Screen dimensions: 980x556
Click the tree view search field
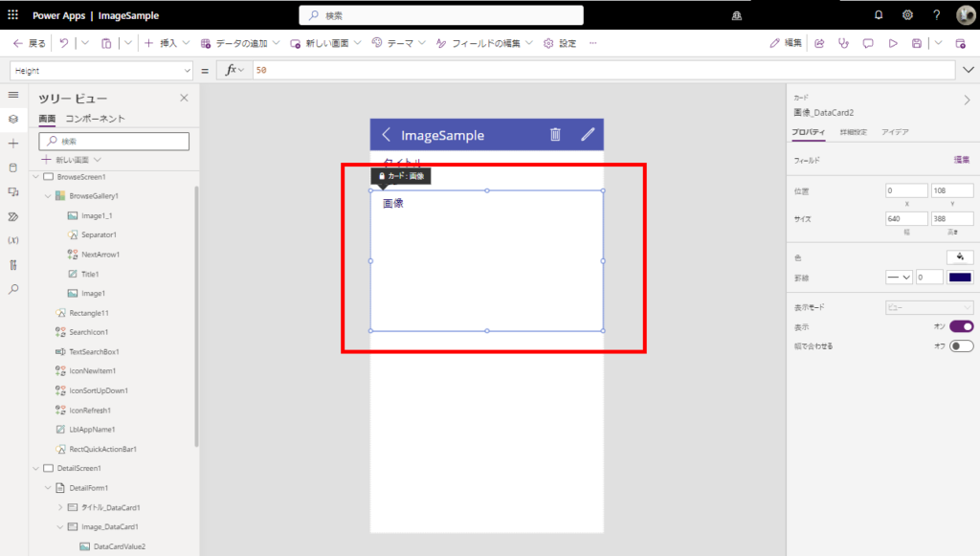[x=114, y=142]
